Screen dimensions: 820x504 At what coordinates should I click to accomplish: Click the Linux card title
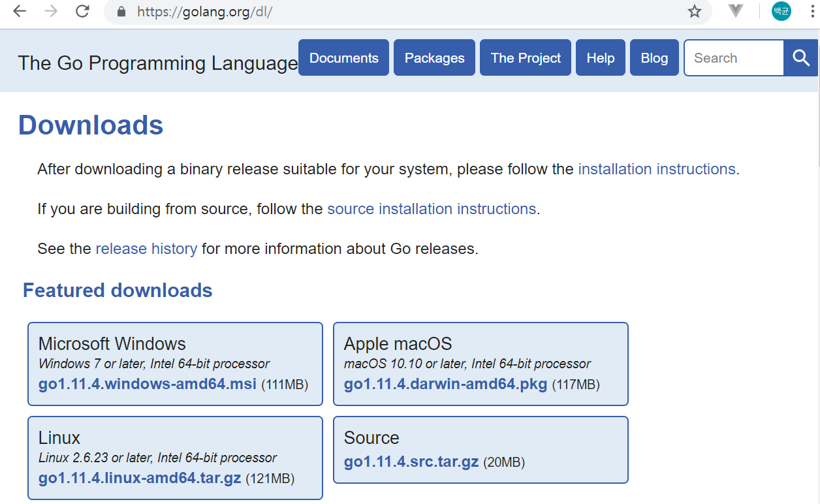click(x=59, y=437)
